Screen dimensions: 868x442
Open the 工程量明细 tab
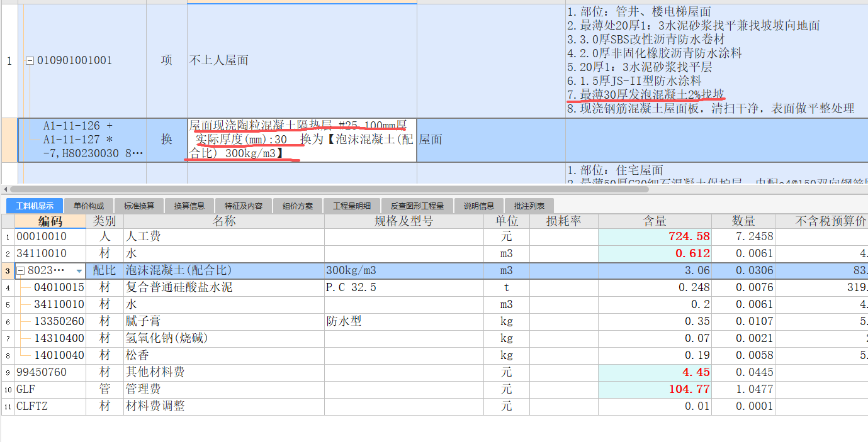[352, 206]
